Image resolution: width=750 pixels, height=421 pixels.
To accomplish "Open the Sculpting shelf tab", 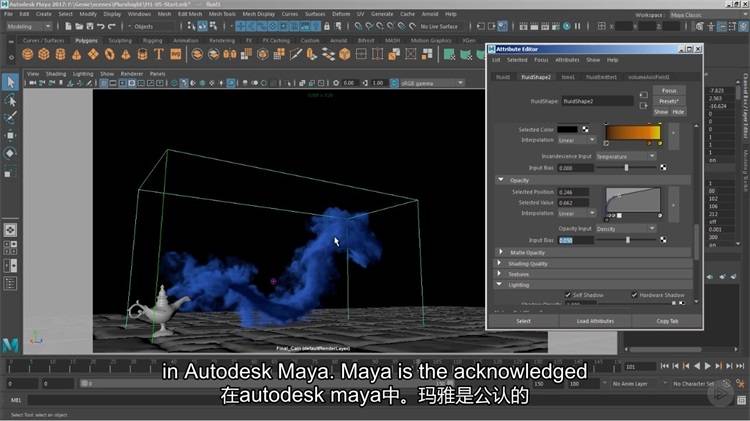I will (120, 41).
